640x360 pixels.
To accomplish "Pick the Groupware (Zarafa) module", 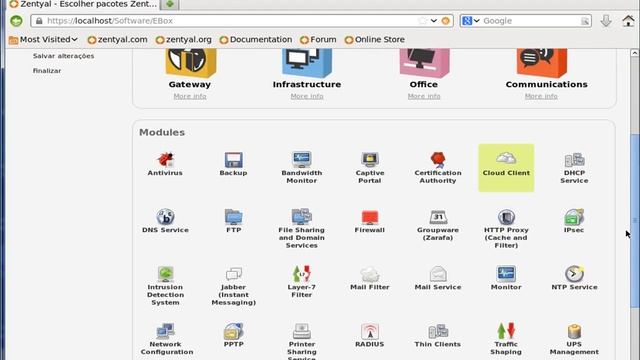I will click(x=438, y=225).
